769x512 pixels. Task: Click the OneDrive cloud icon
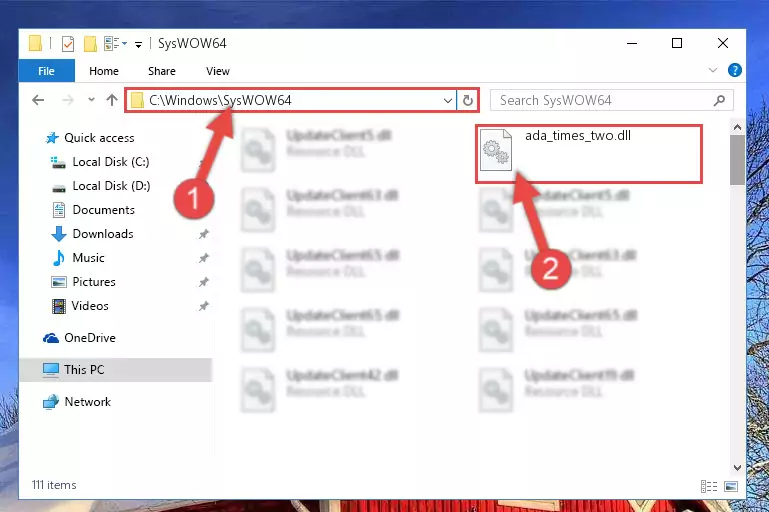[x=51, y=338]
